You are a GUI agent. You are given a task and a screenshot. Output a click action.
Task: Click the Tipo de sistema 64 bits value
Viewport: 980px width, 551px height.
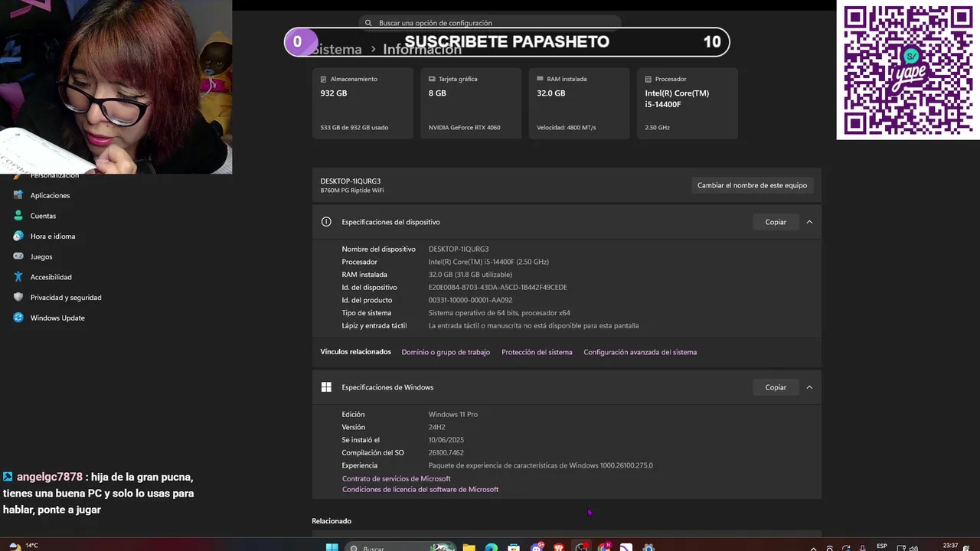[499, 312]
